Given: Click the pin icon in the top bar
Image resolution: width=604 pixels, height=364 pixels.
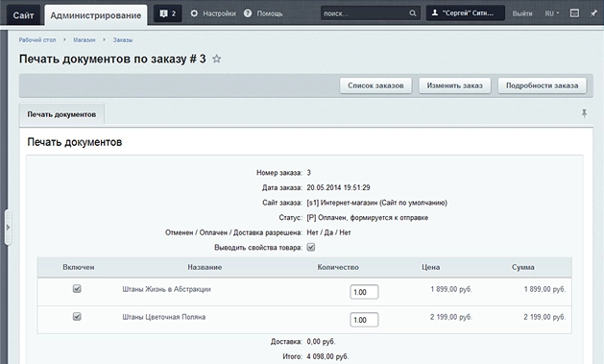Looking at the screenshot, I should point(593,13).
